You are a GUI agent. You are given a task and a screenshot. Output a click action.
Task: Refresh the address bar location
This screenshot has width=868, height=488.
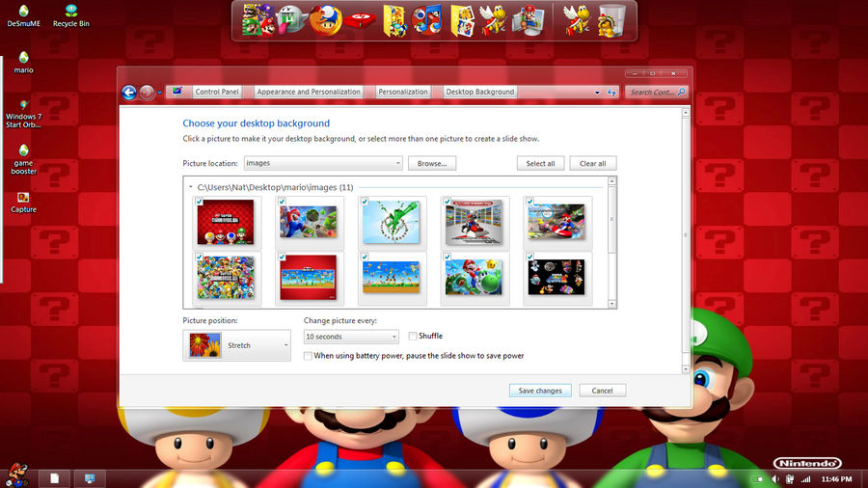pyautogui.click(x=611, y=93)
